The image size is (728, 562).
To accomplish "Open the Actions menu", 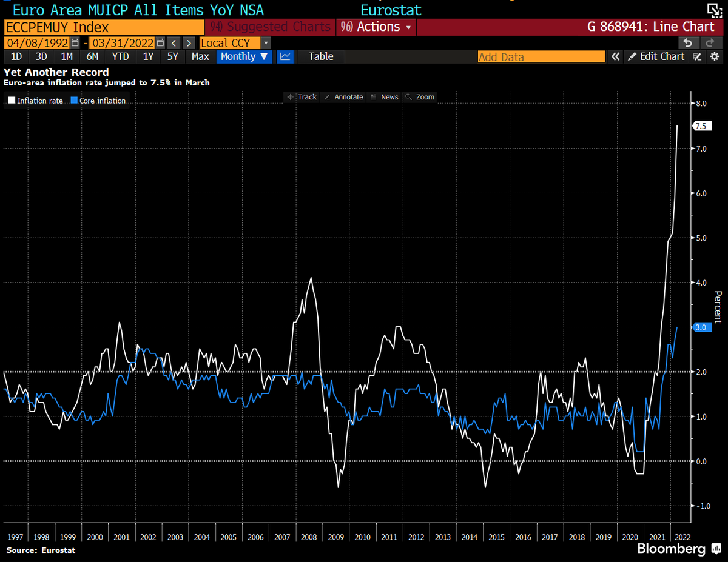I will (376, 27).
